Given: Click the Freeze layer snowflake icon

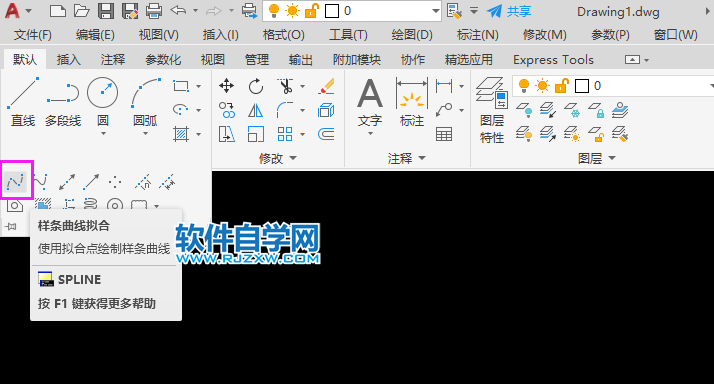Looking at the screenshot, I should 572,110.
